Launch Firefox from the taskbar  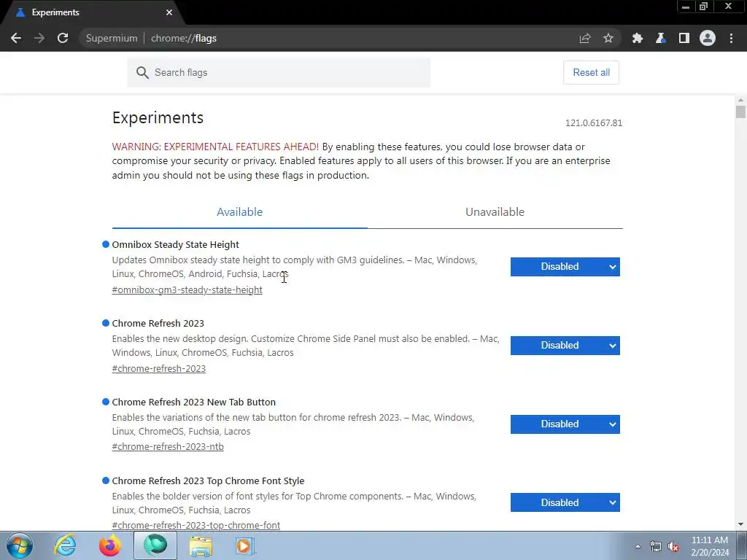pos(110,545)
